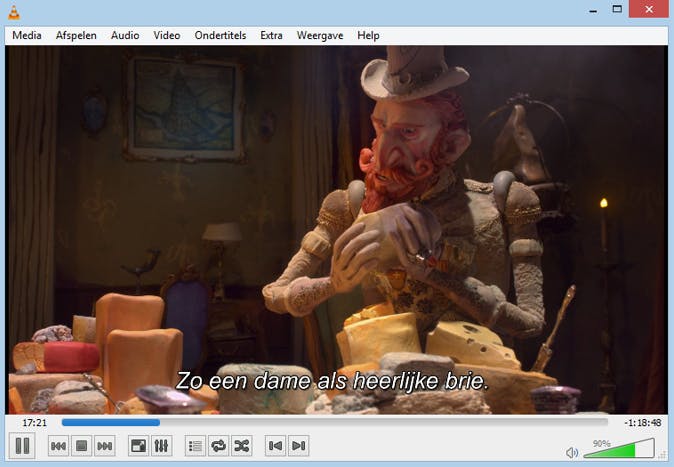Image resolution: width=674 pixels, height=467 pixels.
Task: Close the VLC window
Action: (x=649, y=9)
